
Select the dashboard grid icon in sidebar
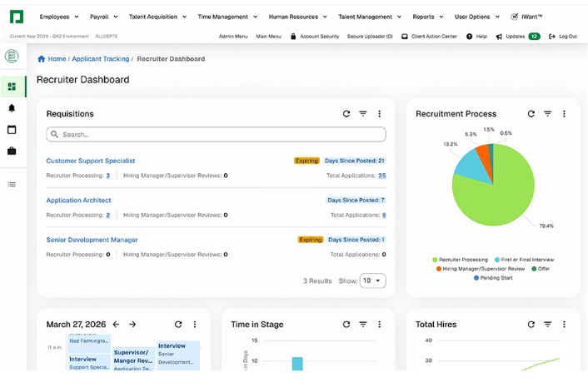pyautogui.click(x=12, y=87)
